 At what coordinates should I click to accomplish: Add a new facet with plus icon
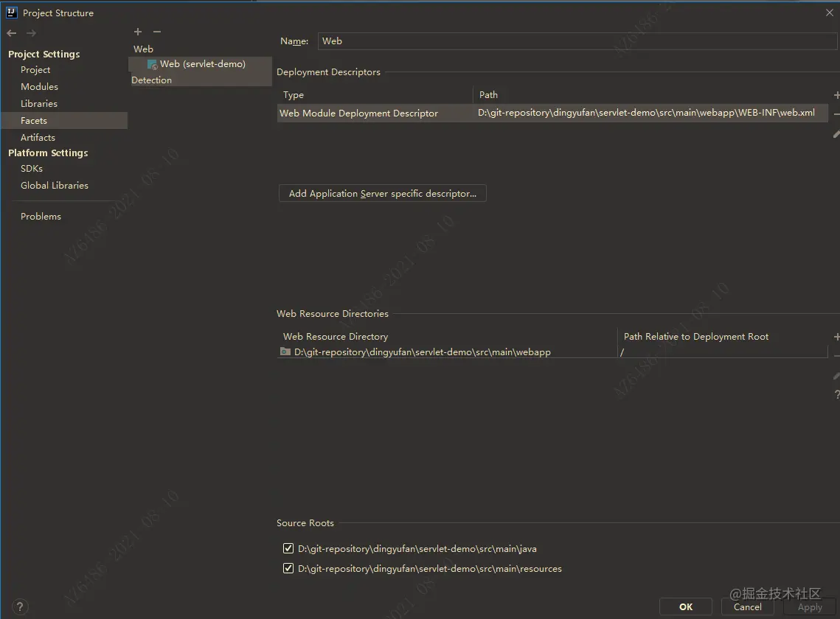138,32
